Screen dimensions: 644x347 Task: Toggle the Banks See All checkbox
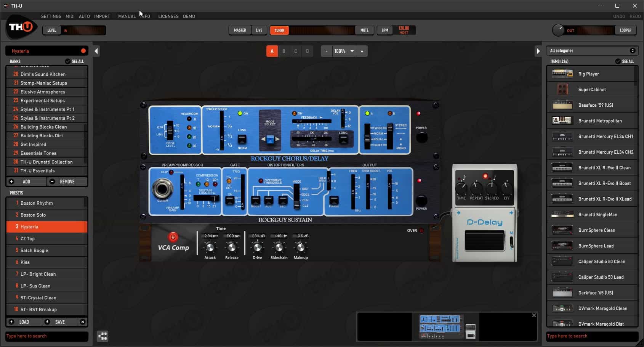click(68, 61)
